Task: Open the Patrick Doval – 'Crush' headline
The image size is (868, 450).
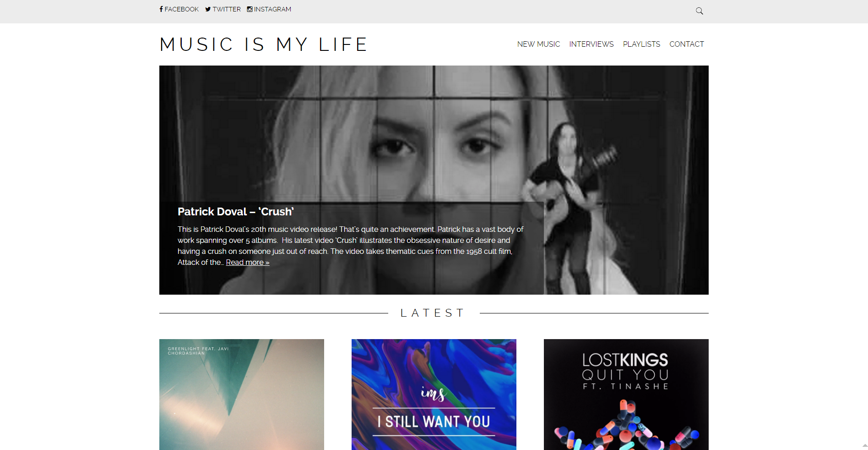Action: [x=235, y=212]
